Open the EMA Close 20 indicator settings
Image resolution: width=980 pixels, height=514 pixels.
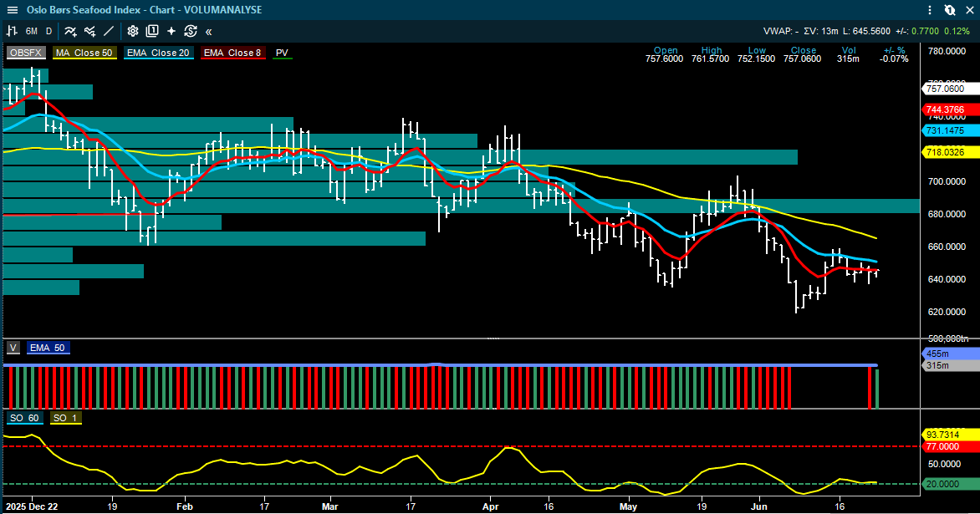(158, 53)
